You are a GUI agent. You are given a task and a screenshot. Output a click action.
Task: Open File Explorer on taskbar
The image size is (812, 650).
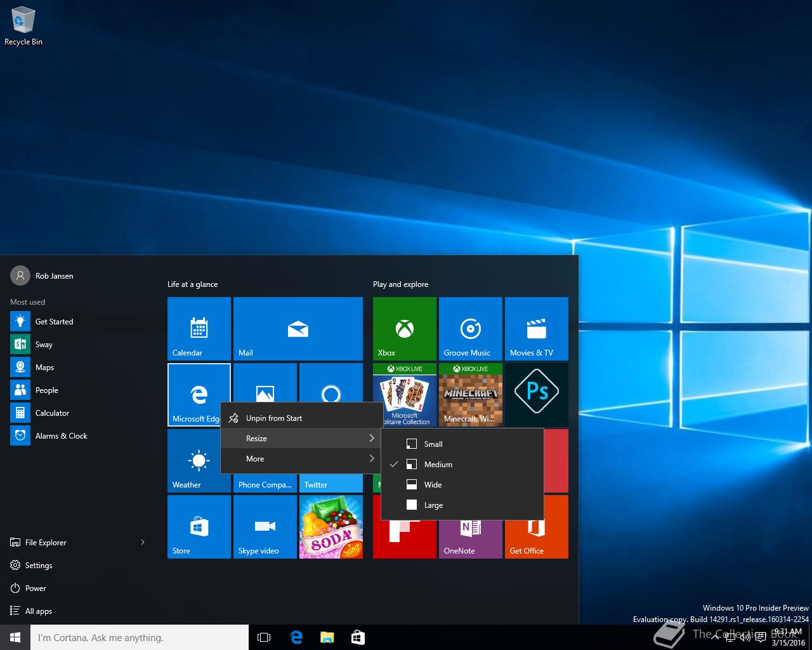pos(327,637)
